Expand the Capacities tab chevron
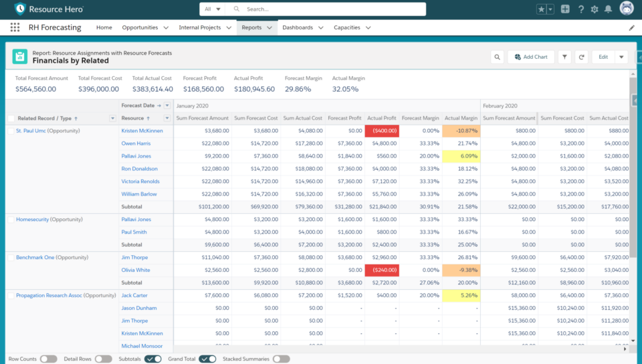 click(x=368, y=28)
